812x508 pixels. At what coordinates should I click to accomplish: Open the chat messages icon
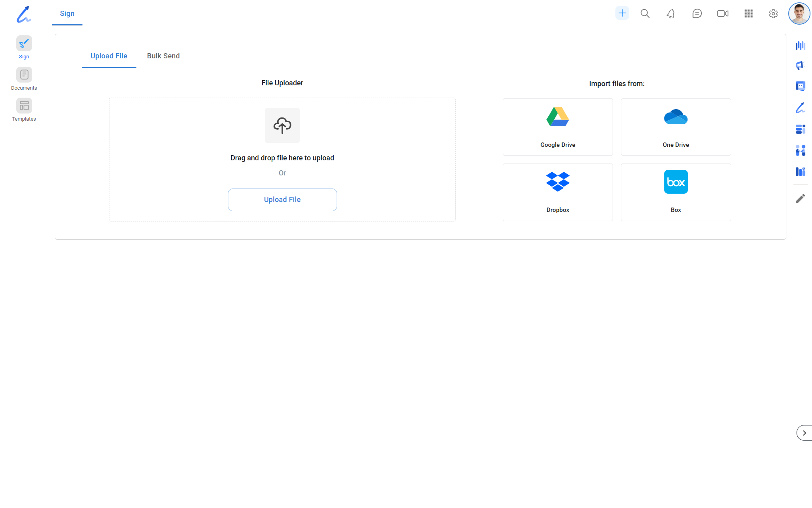(697, 13)
